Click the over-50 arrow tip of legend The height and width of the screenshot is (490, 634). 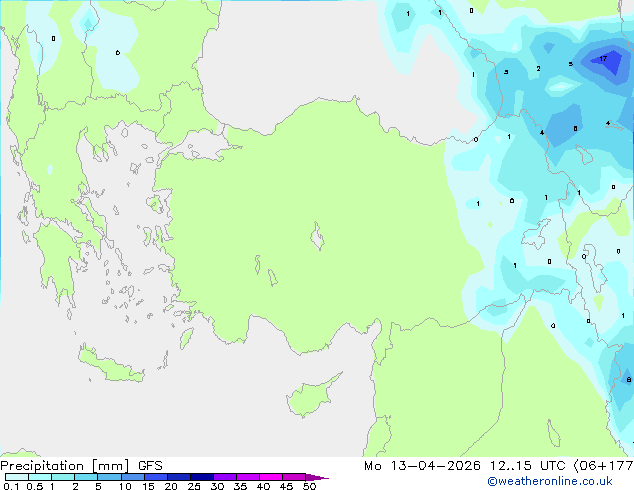pyautogui.click(x=317, y=478)
